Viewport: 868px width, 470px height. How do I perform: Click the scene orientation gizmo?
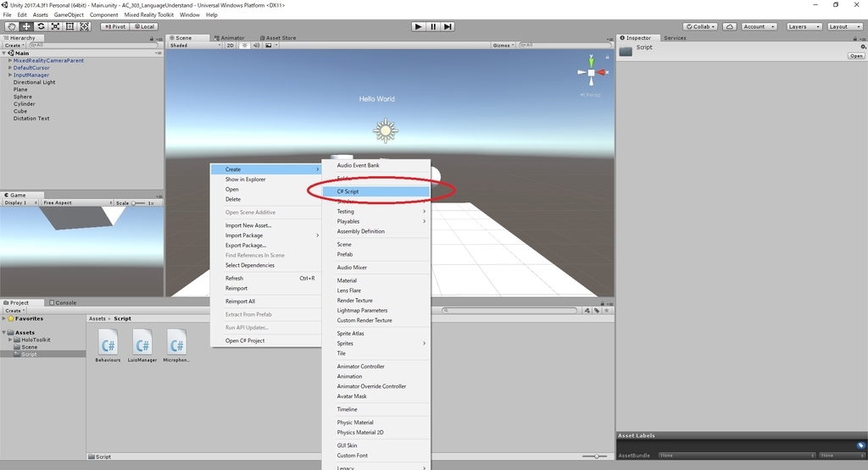click(591, 73)
